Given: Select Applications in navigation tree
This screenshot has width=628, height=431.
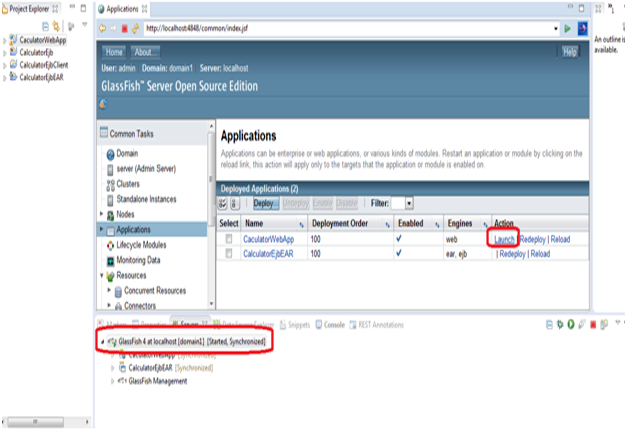Looking at the screenshot, I should click(133, 230).
